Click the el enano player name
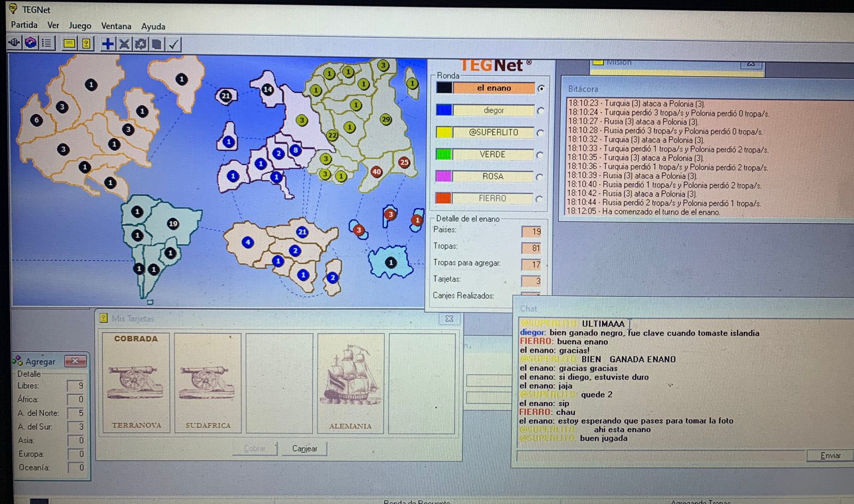 coord(494,88)
